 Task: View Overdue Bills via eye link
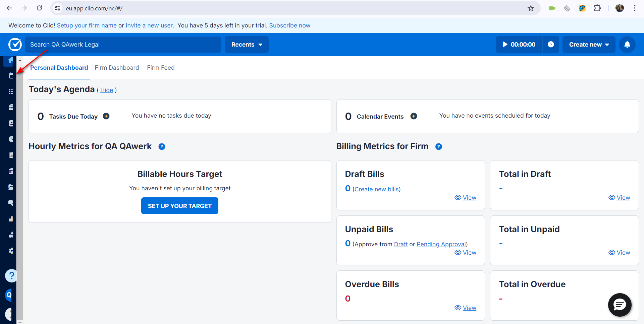pos(466,308)
